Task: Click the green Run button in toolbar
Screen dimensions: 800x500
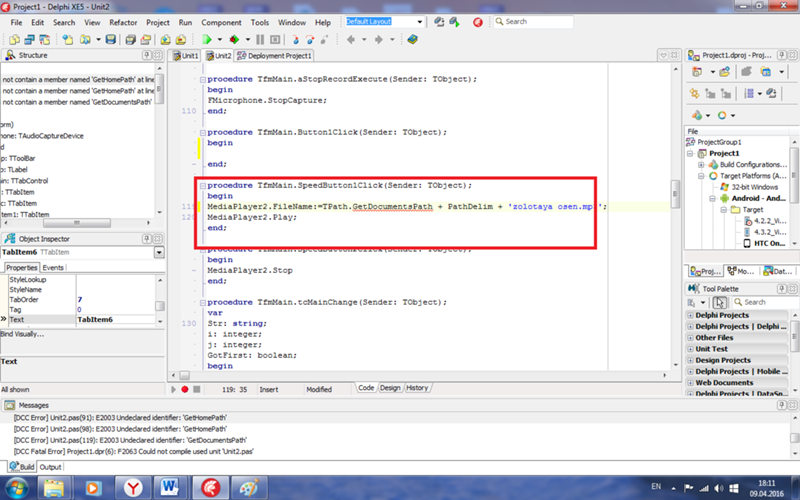Action: tap(207, 39)
